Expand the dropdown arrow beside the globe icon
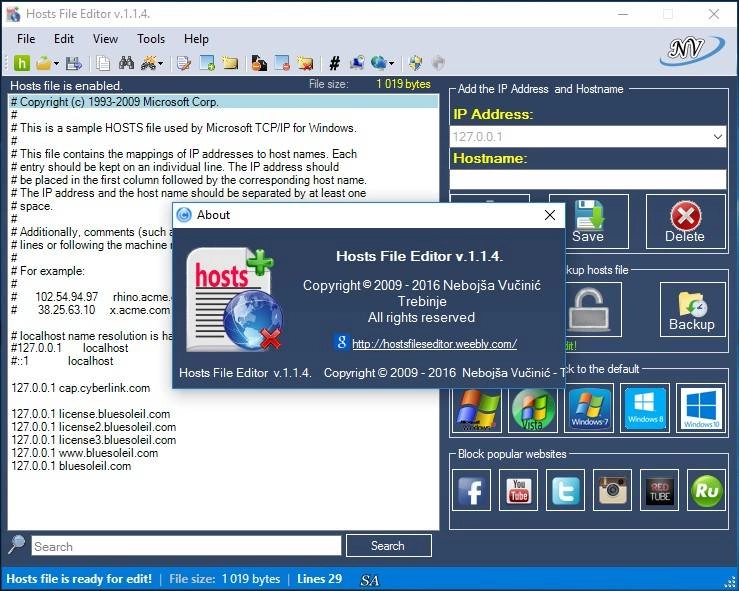 pyautogui.click(x=391, y=63)
